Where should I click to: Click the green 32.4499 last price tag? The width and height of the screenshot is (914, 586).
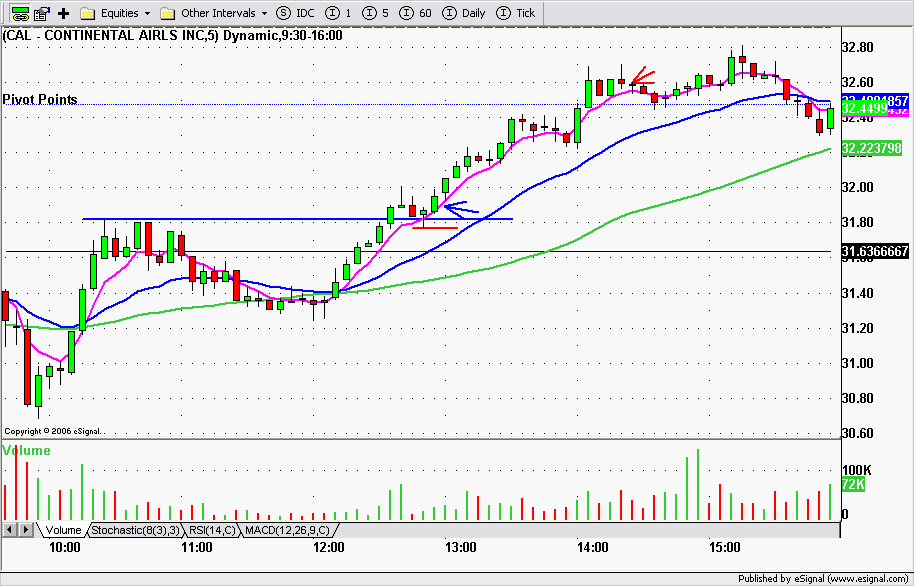(865, 108)
